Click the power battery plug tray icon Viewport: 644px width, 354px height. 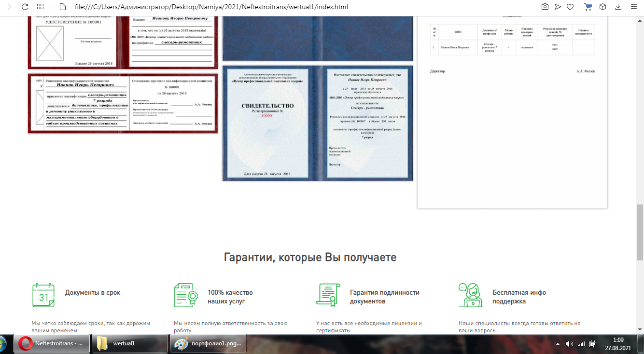click(x=593, y=344)
